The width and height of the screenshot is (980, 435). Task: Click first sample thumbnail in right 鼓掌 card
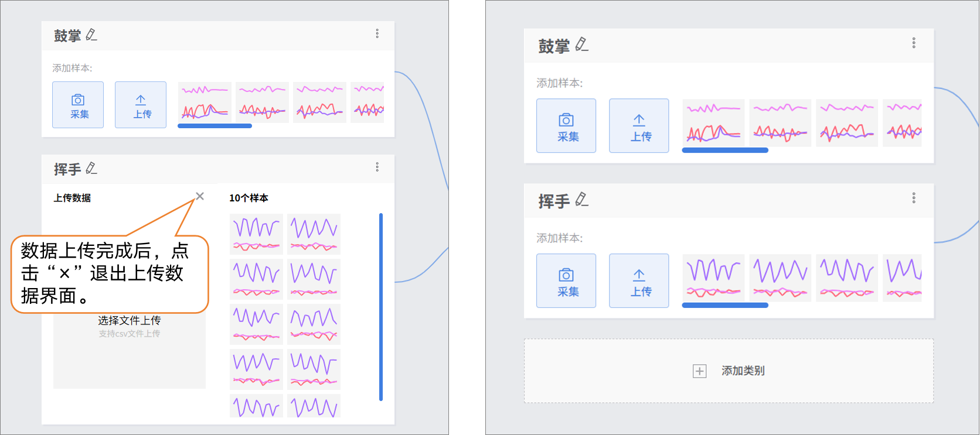[x=713, y=123]
